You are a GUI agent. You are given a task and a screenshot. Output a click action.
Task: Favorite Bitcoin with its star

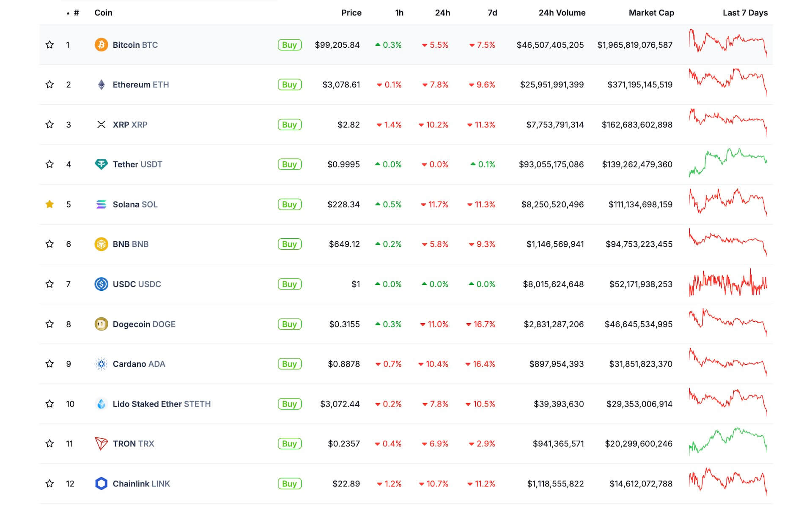tap(49, 44)
